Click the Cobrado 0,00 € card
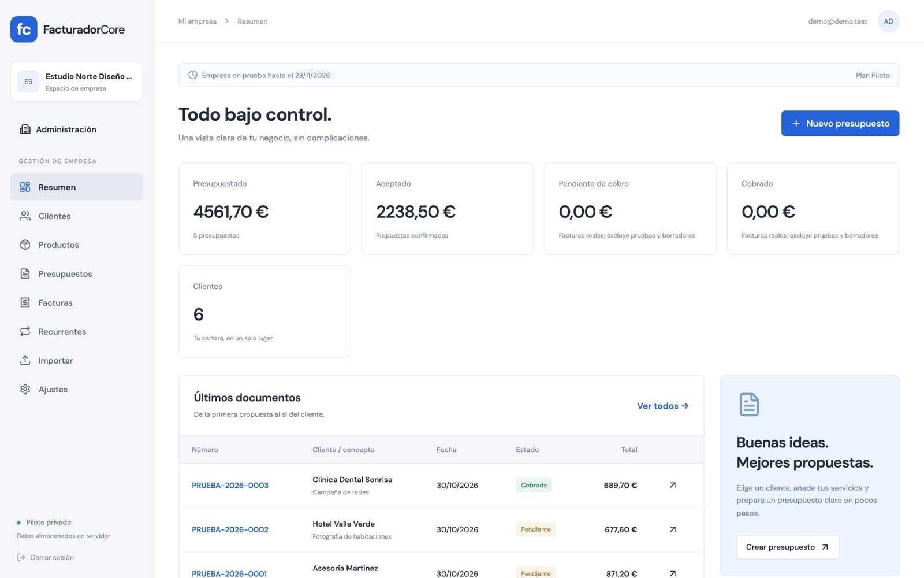924x578 pixels. (x=813, y=209)
